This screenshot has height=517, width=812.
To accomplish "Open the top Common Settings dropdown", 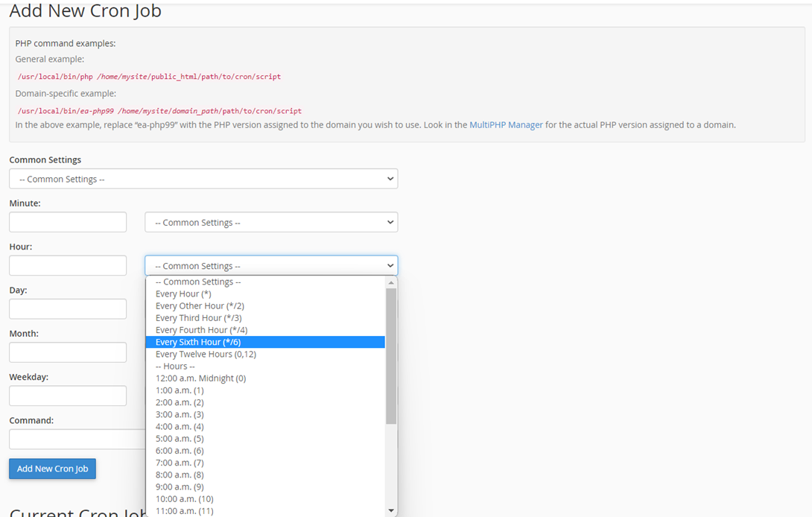I will [x=202, y=179].
